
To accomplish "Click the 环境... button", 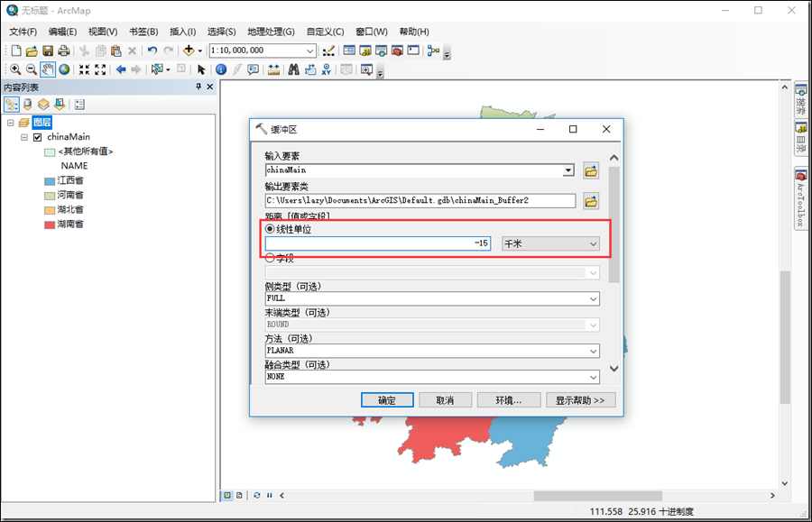I will click(510, 399).
